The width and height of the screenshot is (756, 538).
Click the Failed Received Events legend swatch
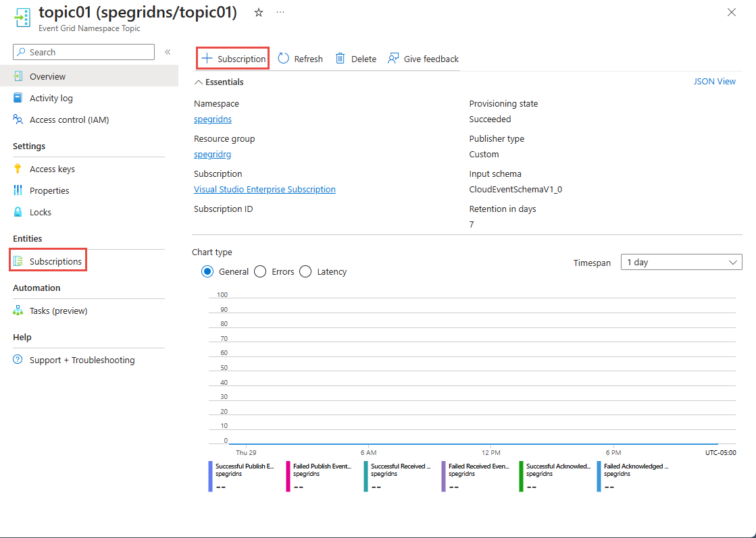(x=444, y=477)
